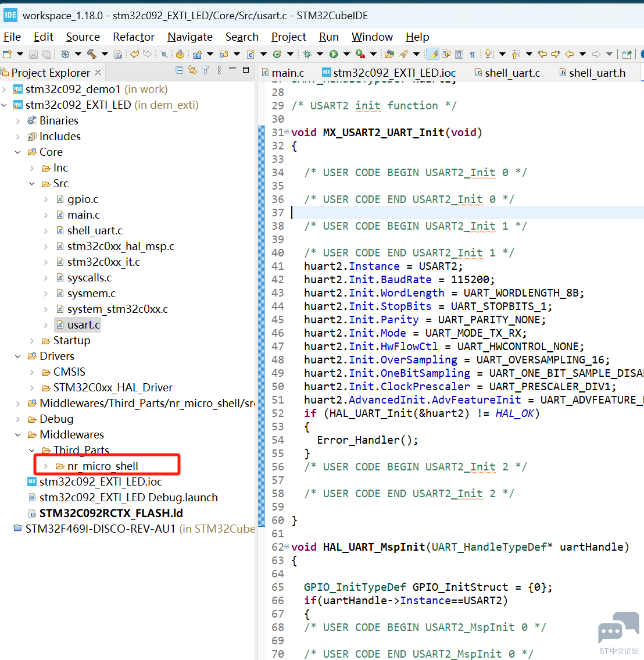Click the Next Annotation down-arrow icon
The image size is (644, 660).
coord(489,54)
